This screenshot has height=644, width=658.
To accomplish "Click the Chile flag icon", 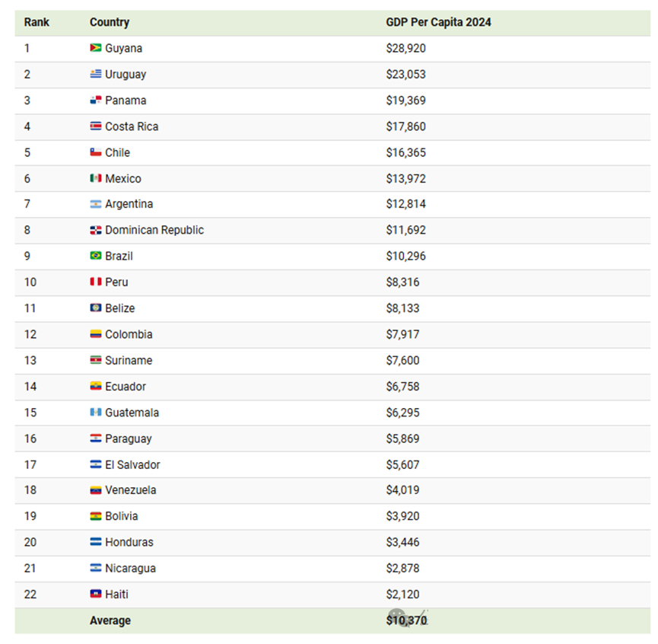I will (96, 152).
